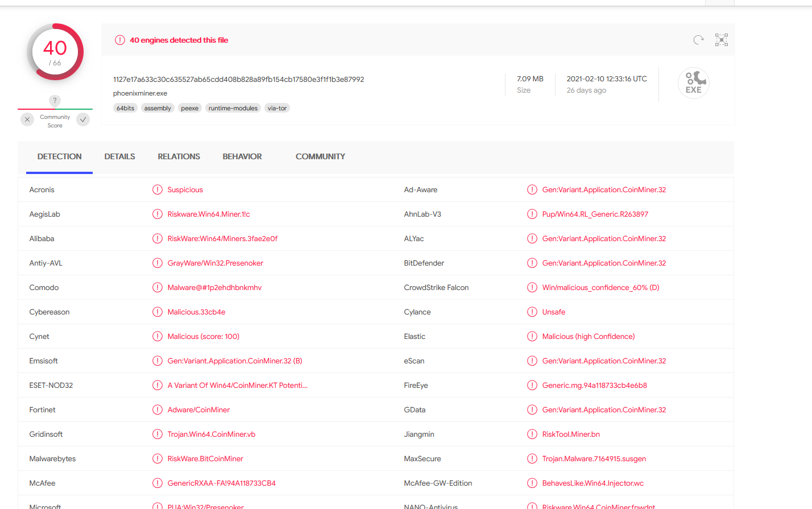Click the alert icon in the Cybereason row

[158, 312]
